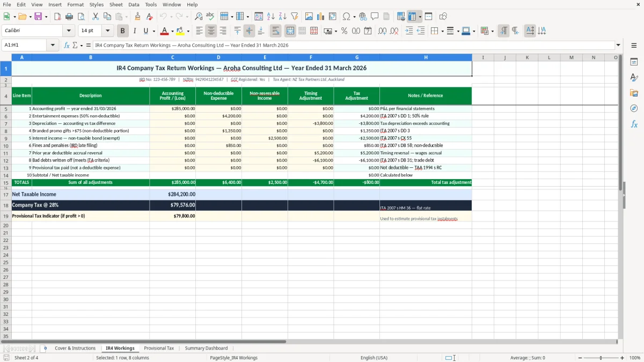Open the sidebar Navigator compass icon
This screenshot has width=644, height=362.
pyautogui.click(x=634, y=108)
